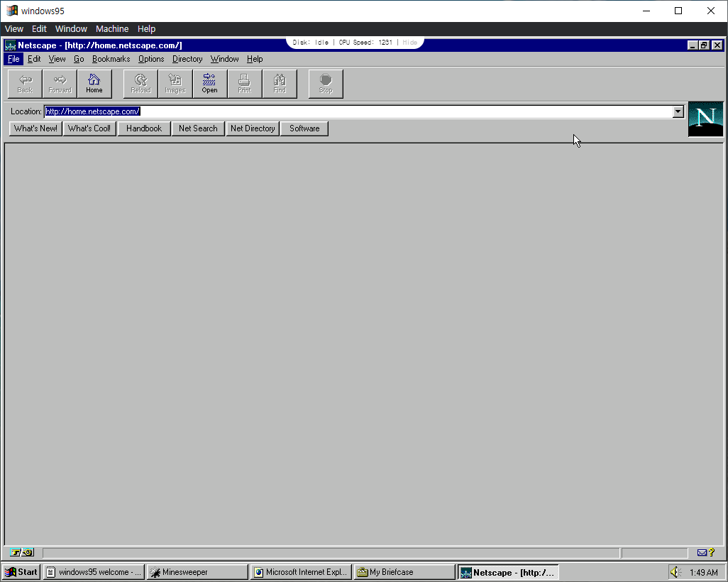
Task: Click the Net Search button
Action: click(198, 128)
